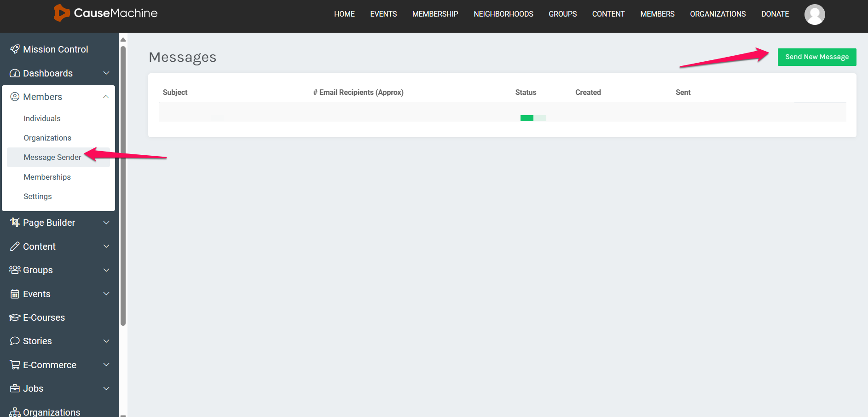Click the E-Courses graduation cap icon
Screen dimensions: 868x417
[15, 317]
